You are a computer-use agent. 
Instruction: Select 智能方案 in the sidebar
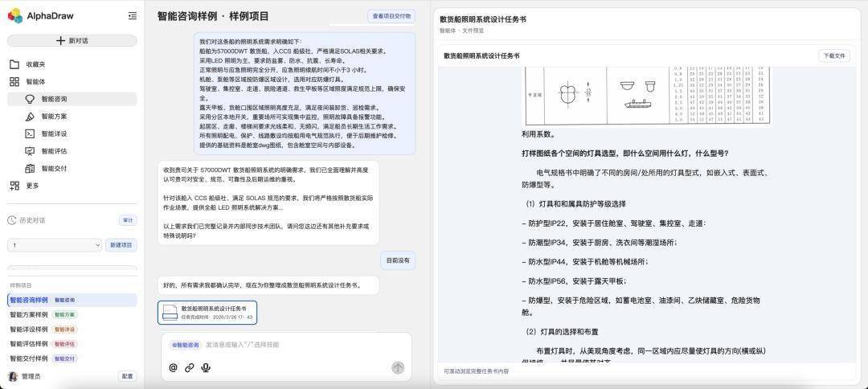[54, 117]
